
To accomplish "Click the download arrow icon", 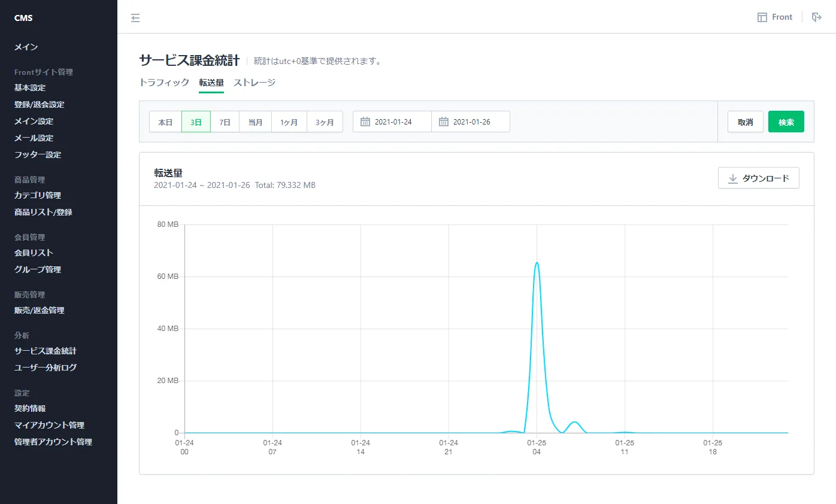I will click(x=732, y=178).
